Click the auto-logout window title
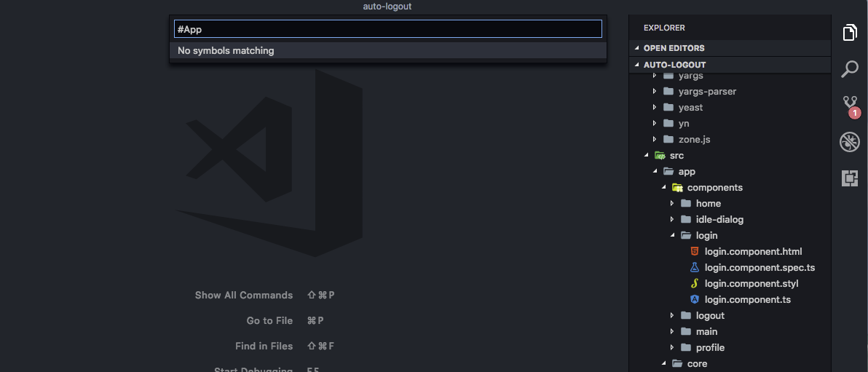The width and height of the screenshot is (868, 372). (x=387, y=7)
